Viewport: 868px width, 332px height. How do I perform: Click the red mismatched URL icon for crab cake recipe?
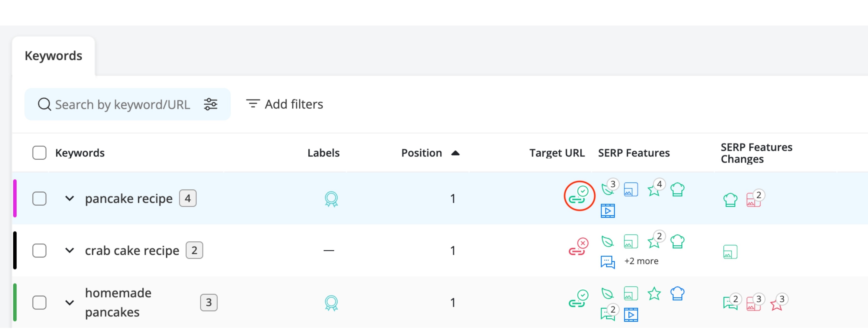tap(579, 247)
